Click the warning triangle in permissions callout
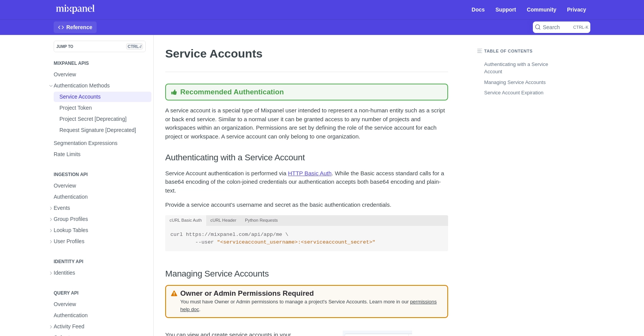Viewport: 644px width, 336px height. [174, 293]
